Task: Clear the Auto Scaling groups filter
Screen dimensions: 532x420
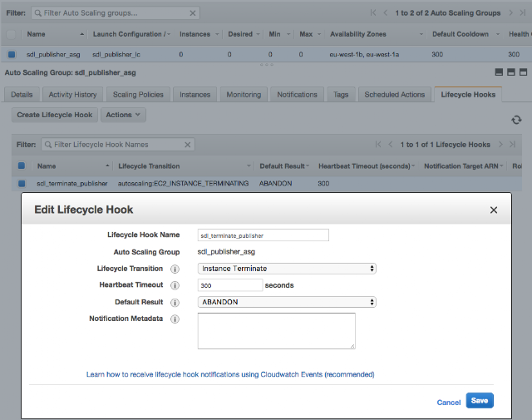Action: (192, 13)
